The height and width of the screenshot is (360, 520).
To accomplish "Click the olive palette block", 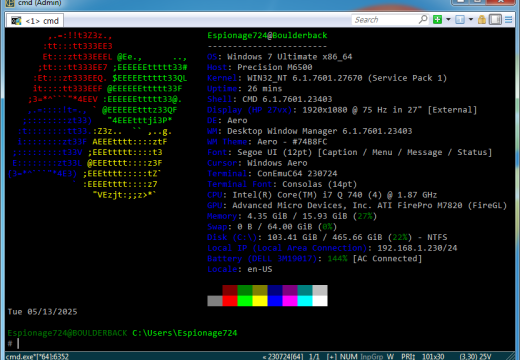I will click(x=260, y=290).
